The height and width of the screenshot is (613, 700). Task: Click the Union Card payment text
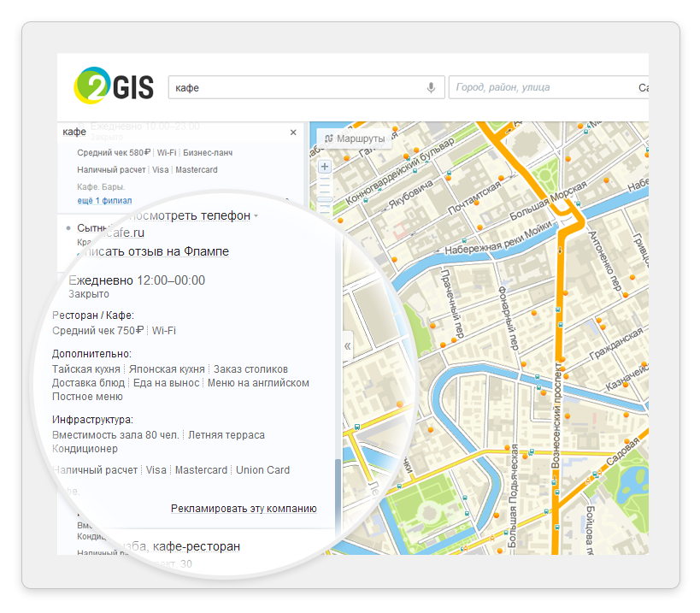click(263, 470)
